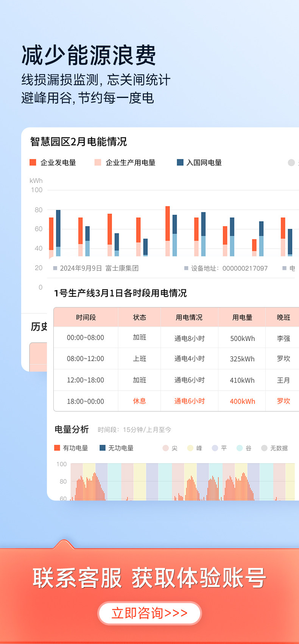
Task: Click 设备地址: 000000217097 label
Action: 229,268
